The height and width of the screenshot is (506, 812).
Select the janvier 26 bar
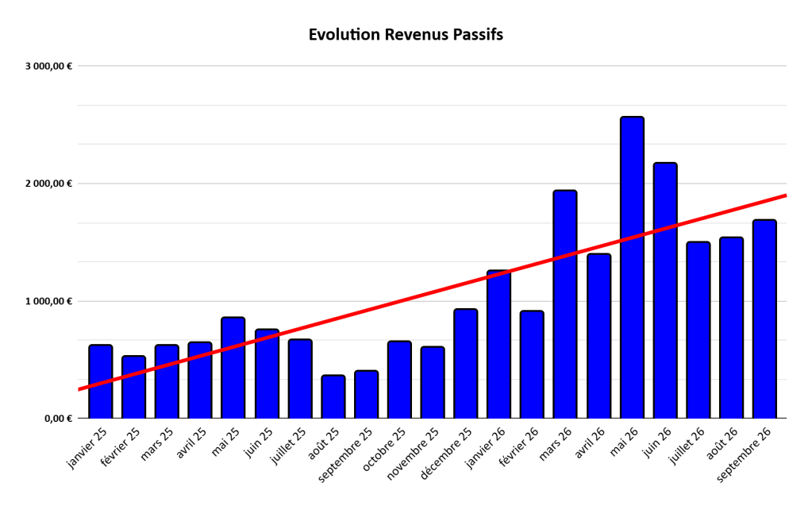point(498,344)
